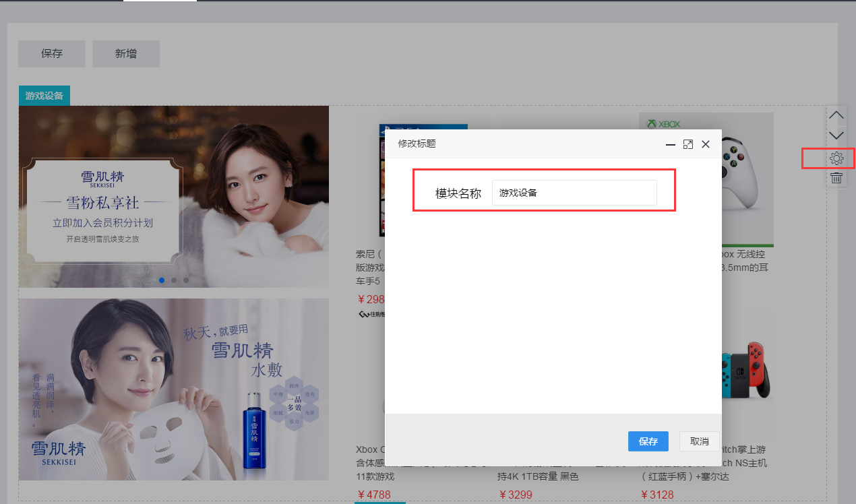Screen dimensions: 856x504
Task: Open module settings gear icon
Action: click(x=836, y=158)
